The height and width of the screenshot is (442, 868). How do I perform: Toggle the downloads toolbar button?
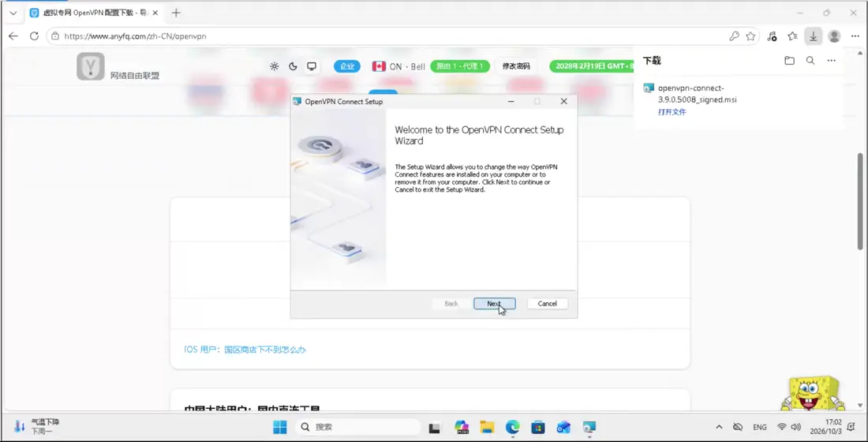point(814,36)
